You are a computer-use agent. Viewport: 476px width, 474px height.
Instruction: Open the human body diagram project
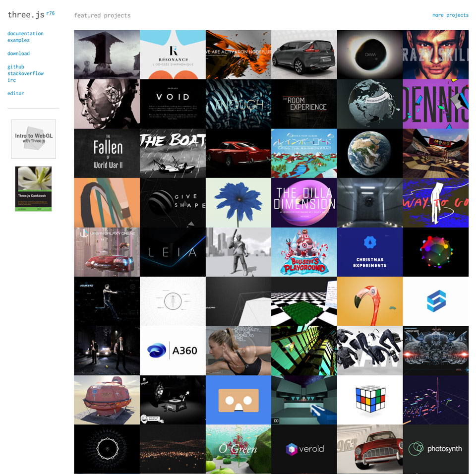173,301
